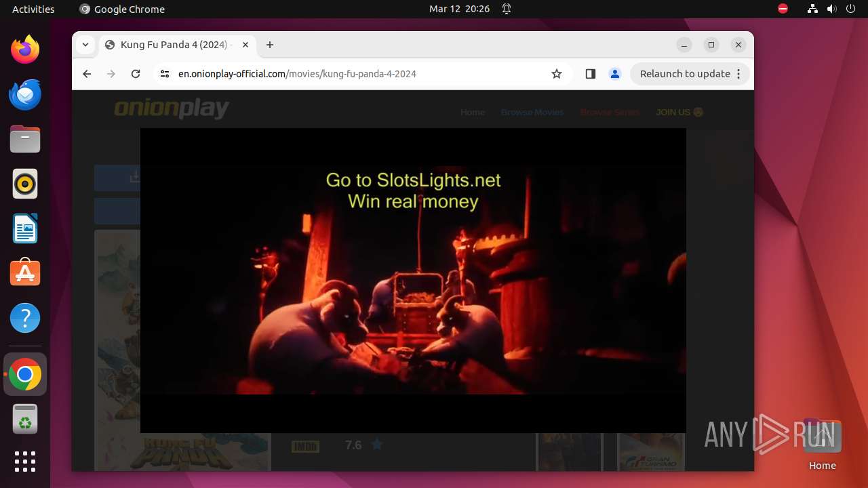Maximize the Chrome window
The height and width of the screenshot is (488, 868).
coord(711,45)
